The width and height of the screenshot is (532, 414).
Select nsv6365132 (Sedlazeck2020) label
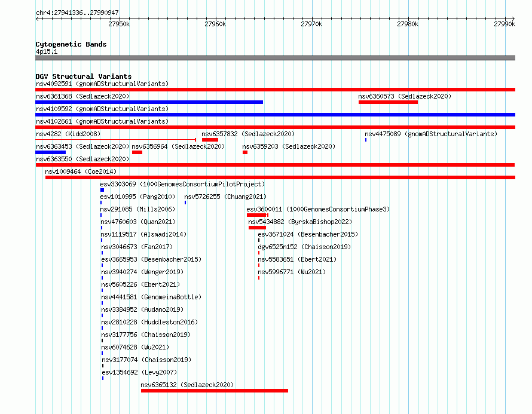point(187,385)
